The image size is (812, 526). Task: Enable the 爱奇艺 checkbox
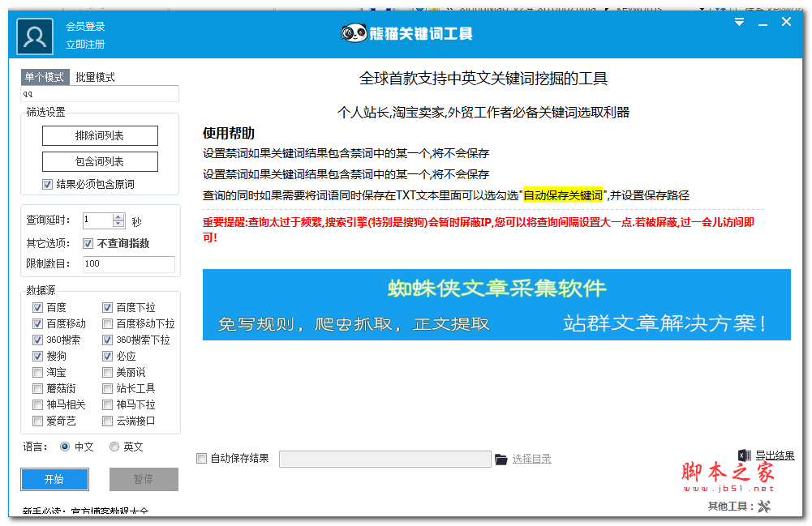(x=37, y=421)
